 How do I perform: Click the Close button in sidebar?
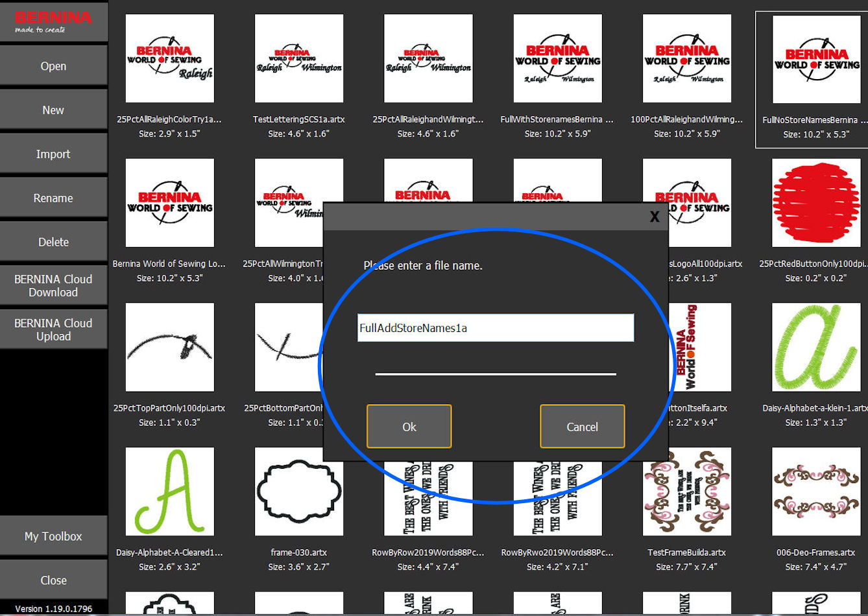(x=53, y=580)
